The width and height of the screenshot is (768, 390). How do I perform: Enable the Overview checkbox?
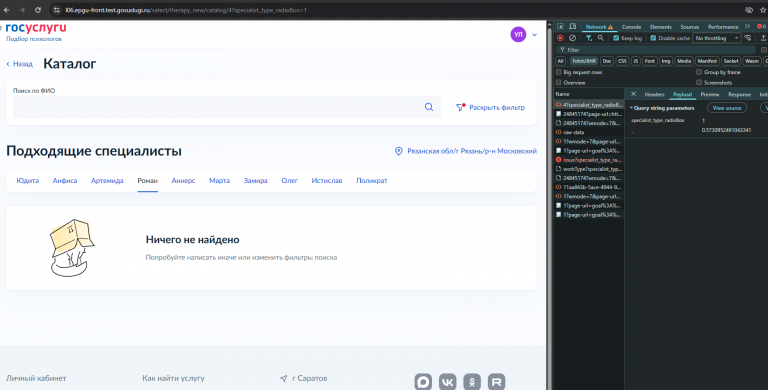[558, 82]
